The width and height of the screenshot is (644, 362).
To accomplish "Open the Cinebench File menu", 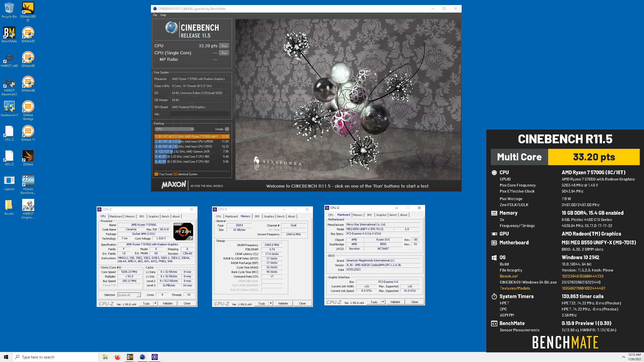I will tap(155, 15).
